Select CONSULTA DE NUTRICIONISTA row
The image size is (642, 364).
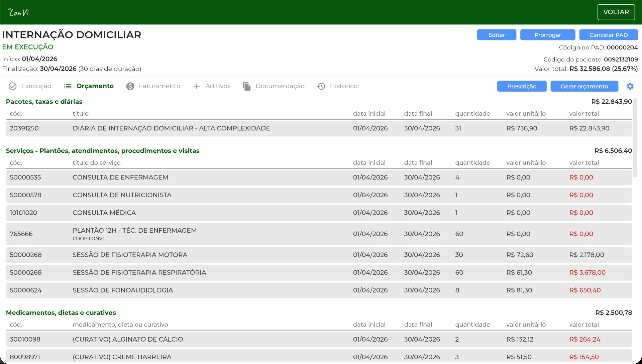(x=319, y=195)
